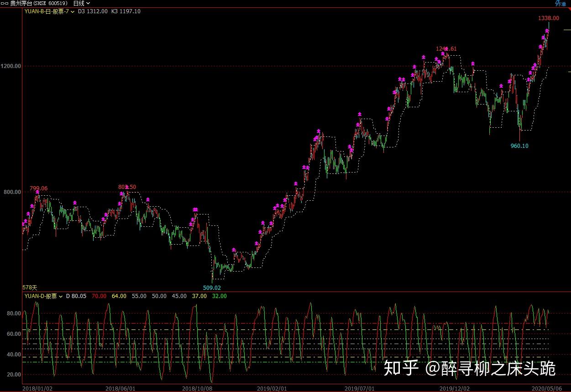This screenshot has height=392, width=571.
Task: Click the 2018/06/01 date on time axis
Action: 120,388
